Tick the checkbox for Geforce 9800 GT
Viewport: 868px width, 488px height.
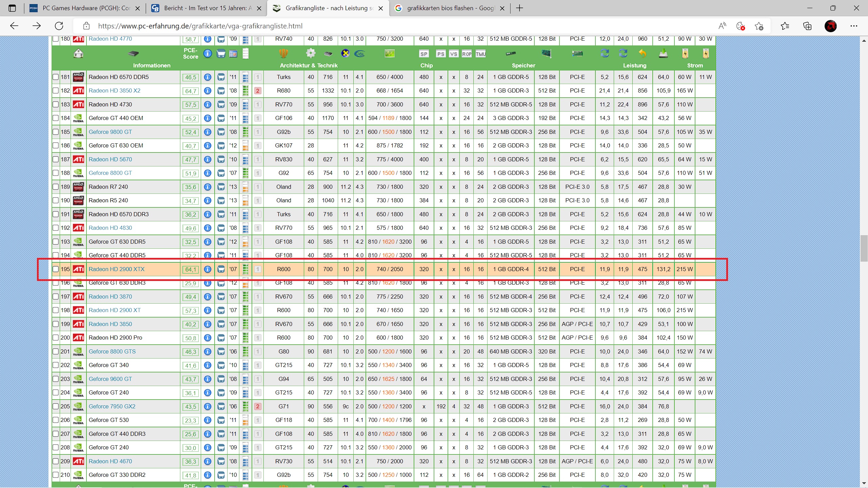pyautogui.click(x=56, y=132)
